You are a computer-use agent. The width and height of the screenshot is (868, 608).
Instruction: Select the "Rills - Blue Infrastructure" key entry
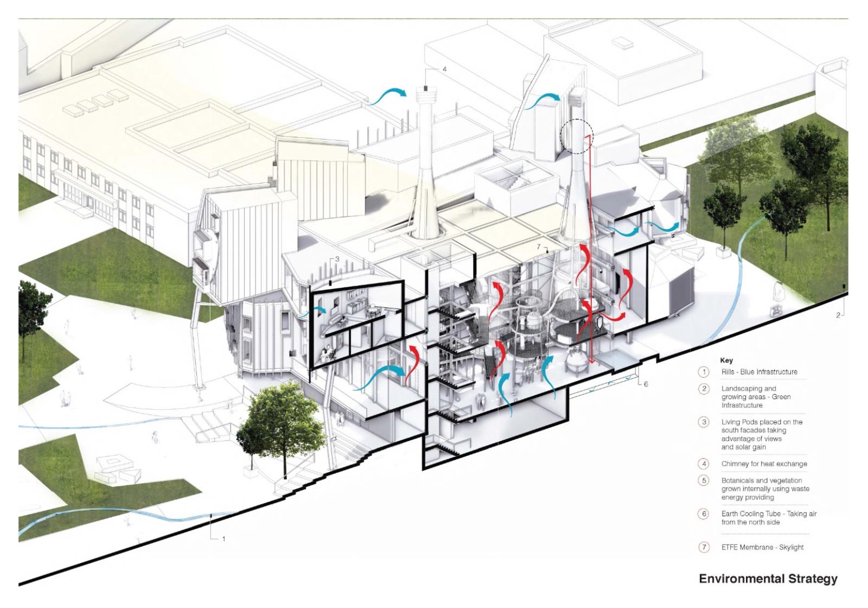(x=759, y=372)
